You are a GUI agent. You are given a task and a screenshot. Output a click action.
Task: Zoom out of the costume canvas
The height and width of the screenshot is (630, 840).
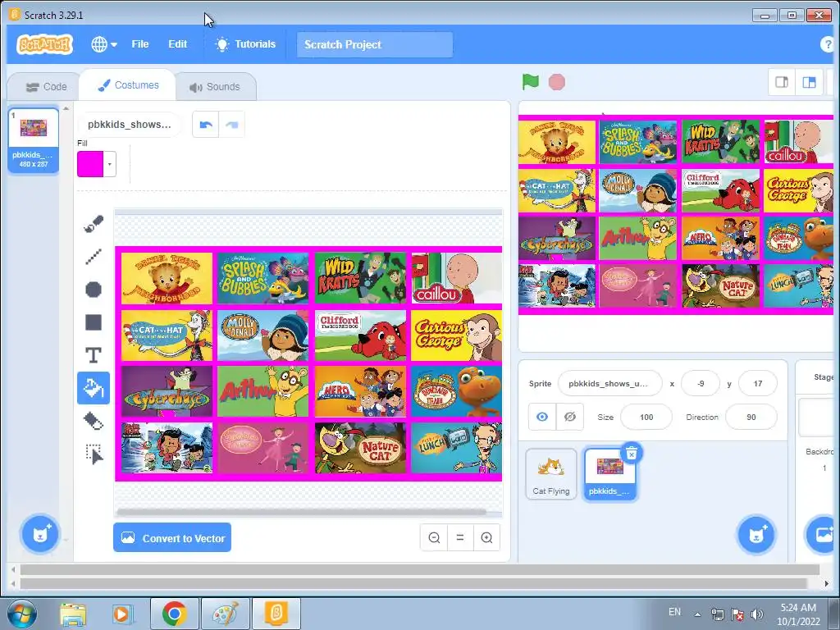point(434,537)
